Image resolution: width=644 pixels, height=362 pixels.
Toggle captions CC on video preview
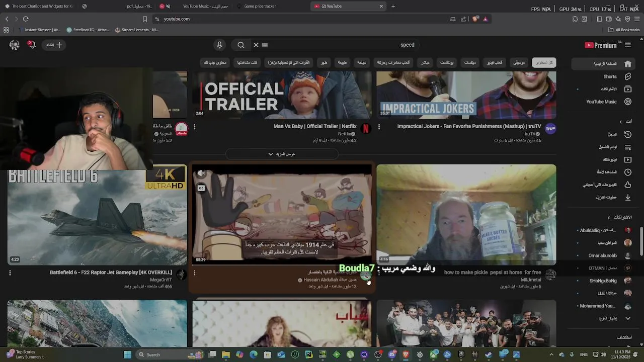[x=201, y=188]
